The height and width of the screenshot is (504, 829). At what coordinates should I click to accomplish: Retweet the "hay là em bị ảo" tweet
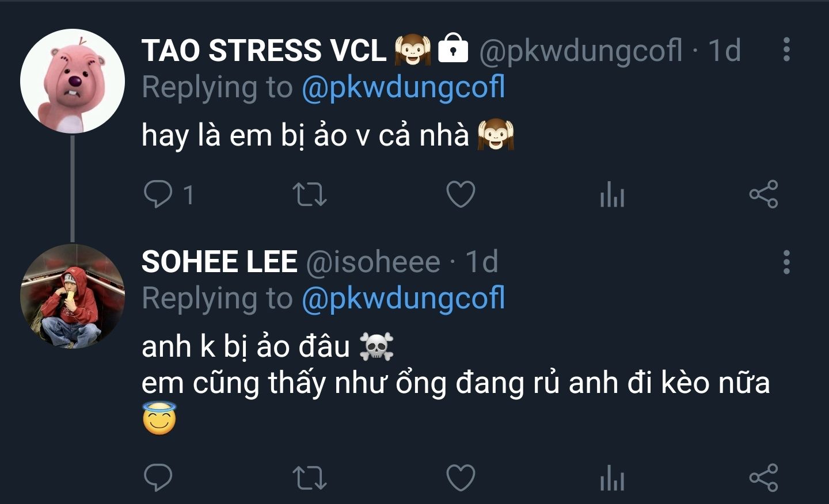[x=309, y=194]
